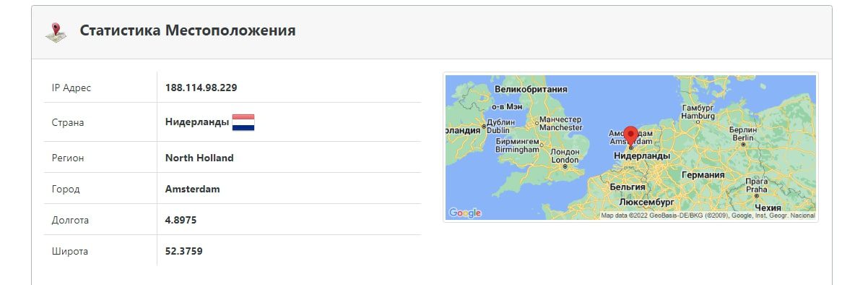Click the Великобритания label on the map
Screen dimensions: 868x285
point(531,89)
